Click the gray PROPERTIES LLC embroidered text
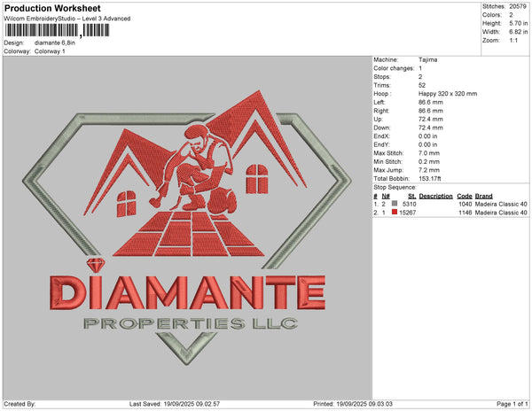The height and width of the screenshot is (411, 532). tap(189, 324)
